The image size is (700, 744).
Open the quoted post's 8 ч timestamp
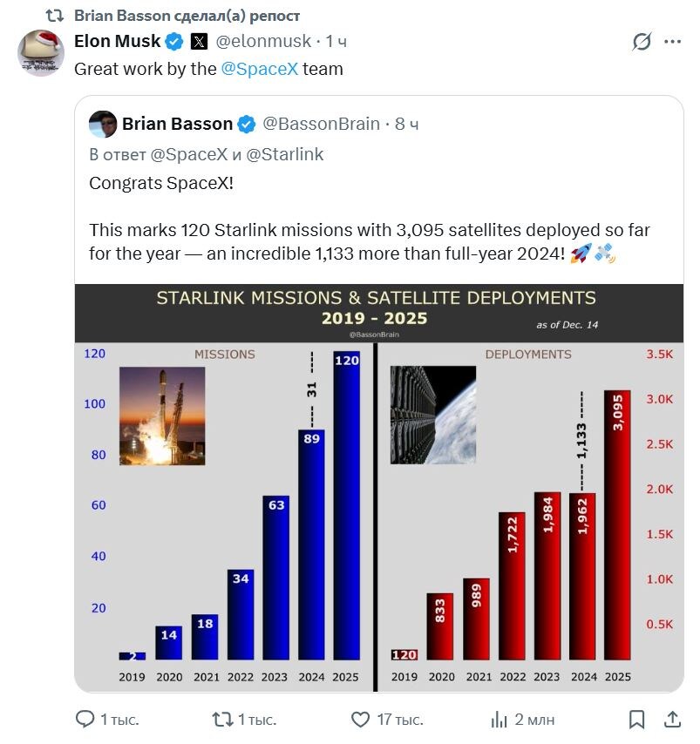tap(406, 124)
